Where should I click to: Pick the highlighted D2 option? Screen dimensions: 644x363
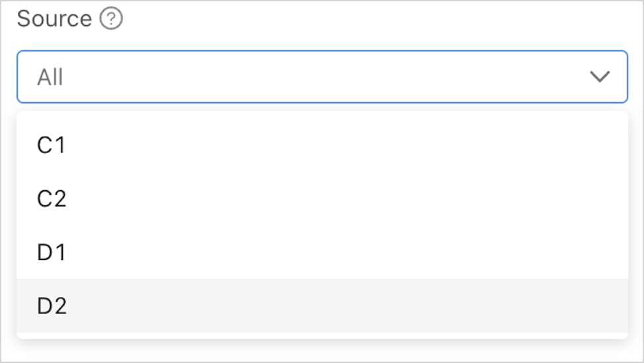coord(51,306)
